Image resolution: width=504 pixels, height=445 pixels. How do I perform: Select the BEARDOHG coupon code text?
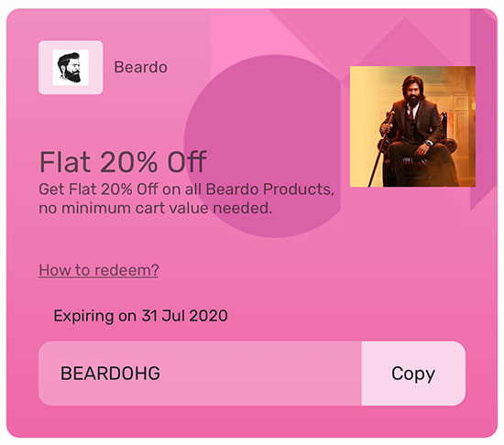[x=110, y=374]
